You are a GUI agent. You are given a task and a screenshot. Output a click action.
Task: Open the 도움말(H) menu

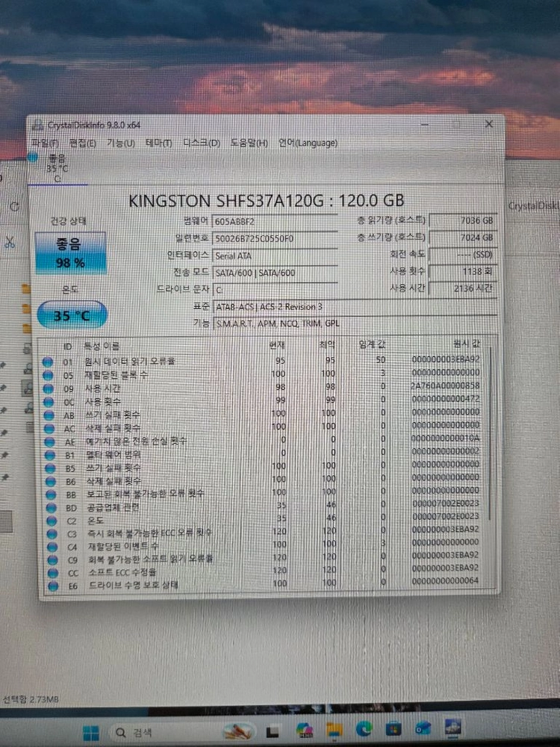(249, 143)
